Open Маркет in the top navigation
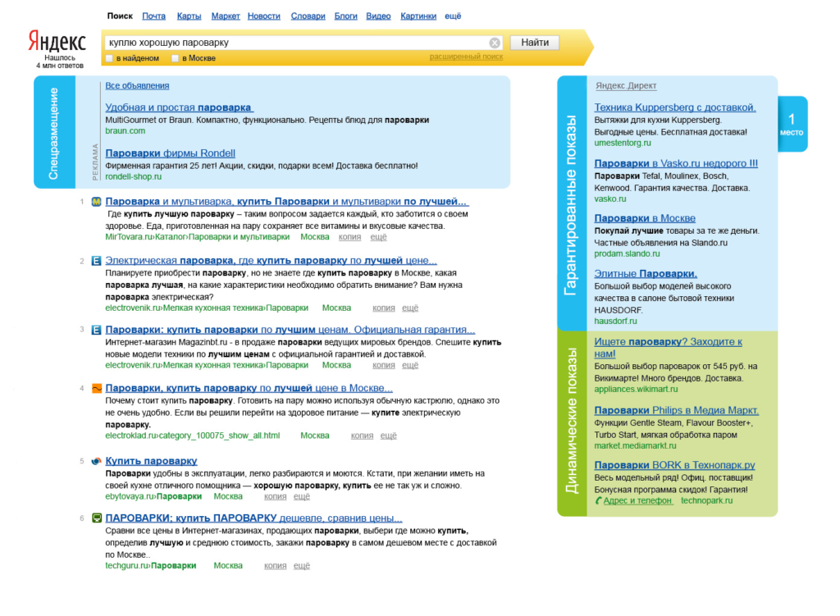Screen dimensions: 840x616 click(226, 16)
